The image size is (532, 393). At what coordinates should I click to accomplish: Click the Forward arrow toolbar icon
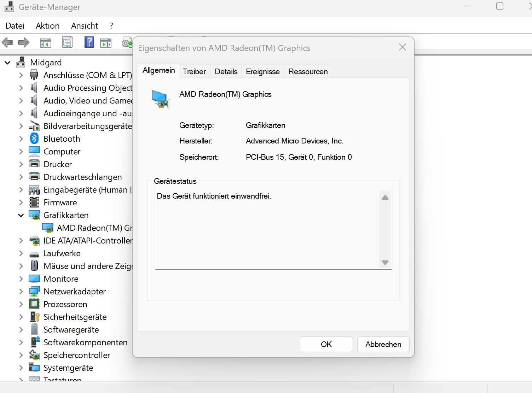(23, 43)
